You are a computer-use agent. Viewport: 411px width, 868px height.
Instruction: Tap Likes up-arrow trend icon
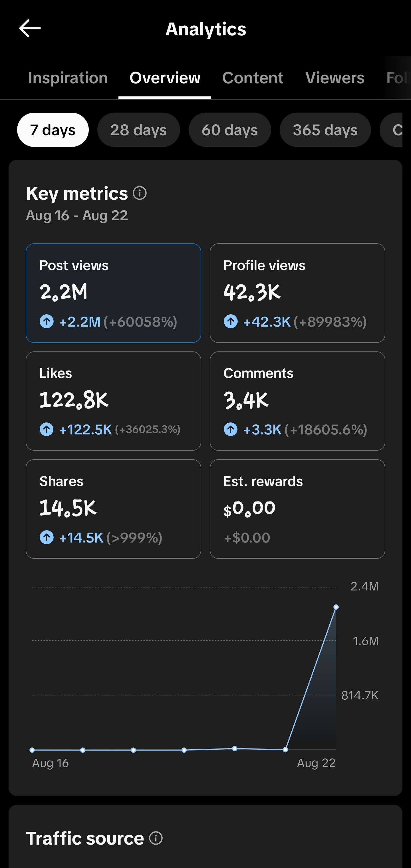pos(47,429)
